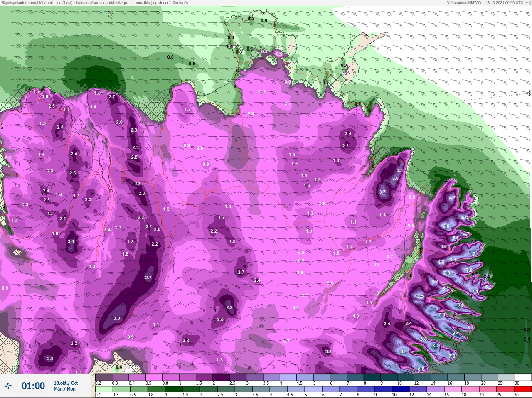The height and width of the screenshot is (398, 532).
Task: Click the 7.6 value on the map
Action: (452, 356)
